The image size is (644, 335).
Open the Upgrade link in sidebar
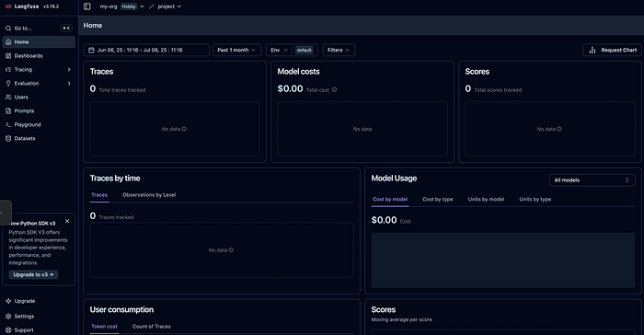[x=39, y=301]
